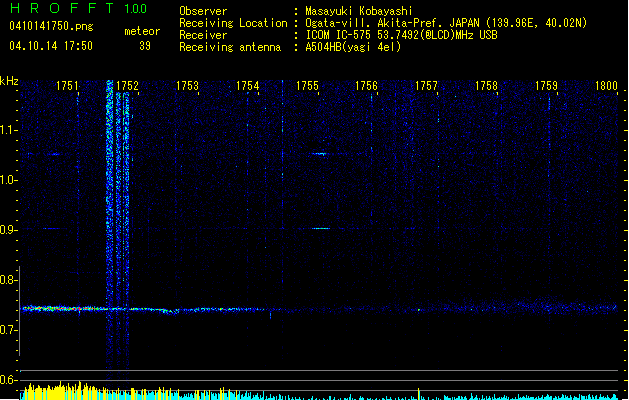Click the 0.6 kHz axis label

click(x=8, y=380)
